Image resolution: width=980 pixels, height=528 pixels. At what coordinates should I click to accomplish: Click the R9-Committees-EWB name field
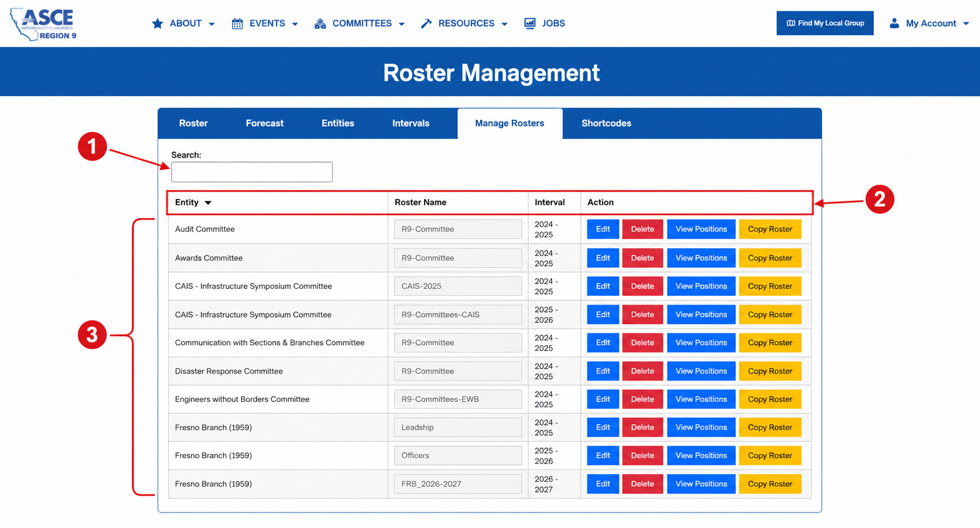pos(458,399)
